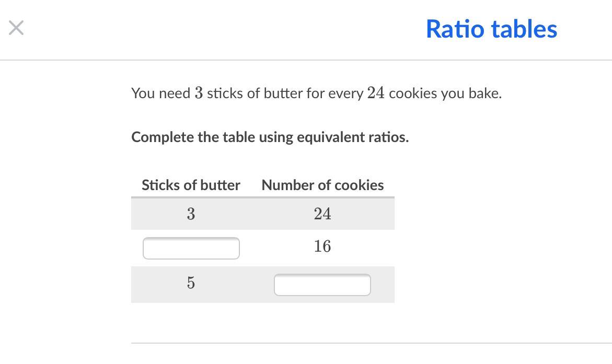The image size is (612, 364).
Task: Select the 5 in the butter column
Action: click(191, 283)
